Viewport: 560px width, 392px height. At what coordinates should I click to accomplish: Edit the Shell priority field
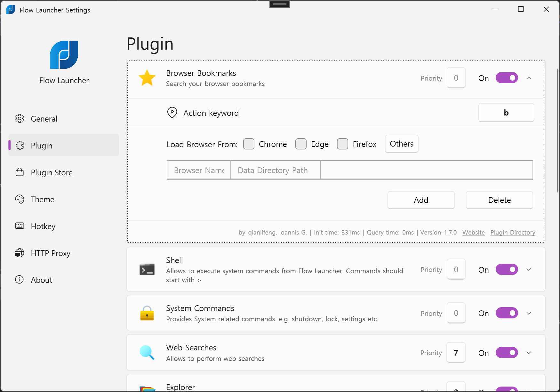click(456, 269)
